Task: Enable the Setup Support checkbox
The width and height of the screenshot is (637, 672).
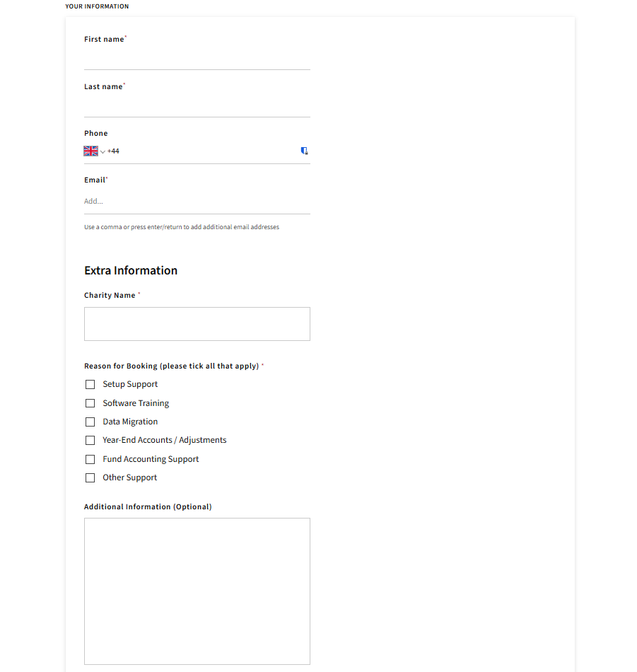Action: (x=90, y=384)
